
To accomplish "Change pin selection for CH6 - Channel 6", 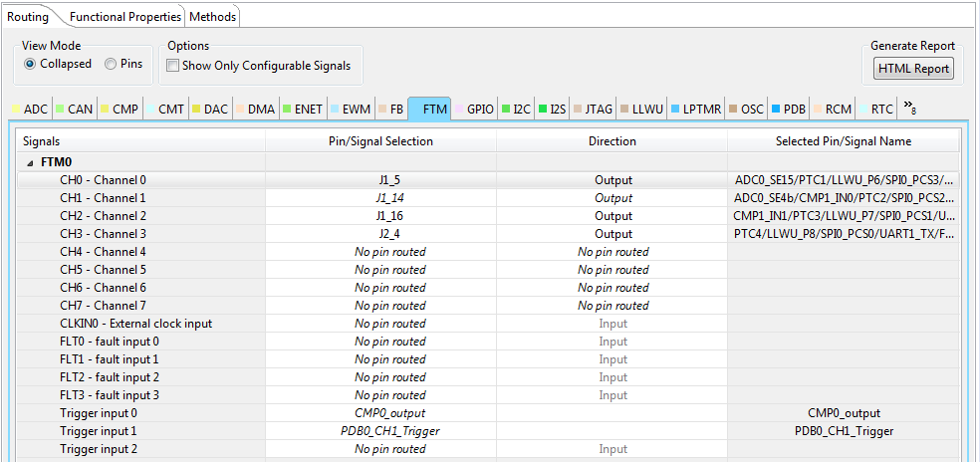I will (380, 288).
